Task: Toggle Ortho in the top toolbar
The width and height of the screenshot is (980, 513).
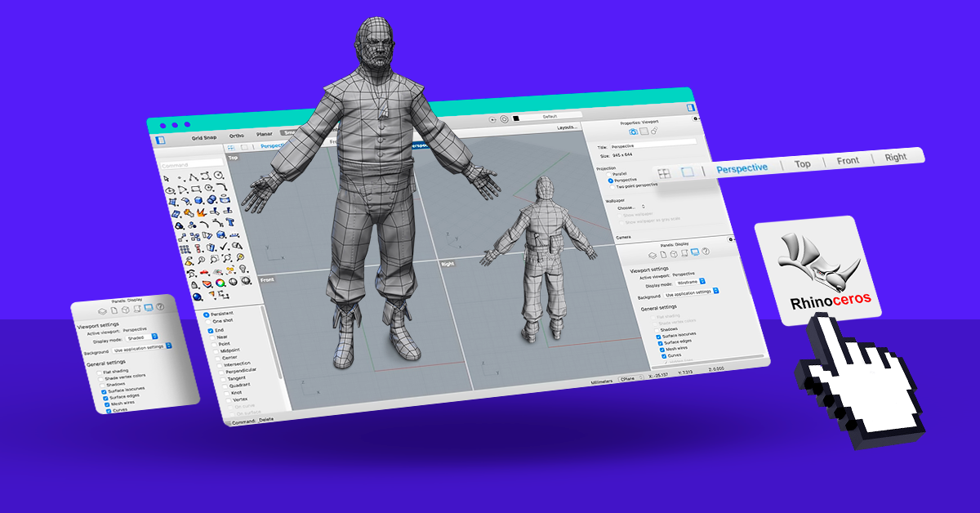Action: [x=237, y=136]
